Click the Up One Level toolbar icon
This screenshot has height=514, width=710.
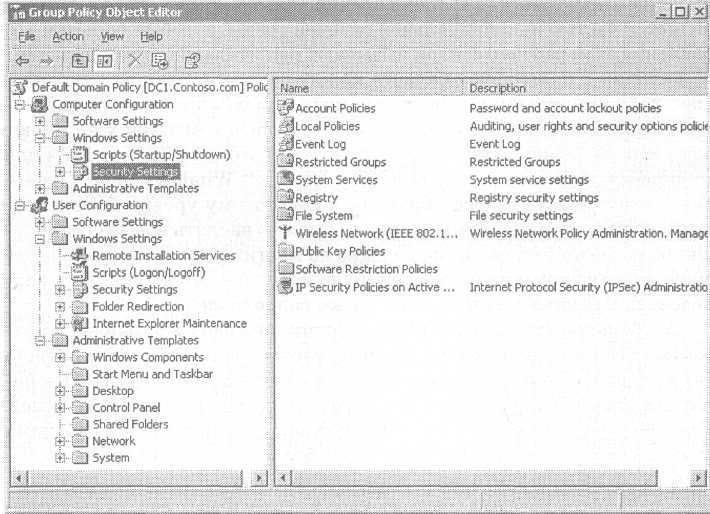(x=80, y=61)
